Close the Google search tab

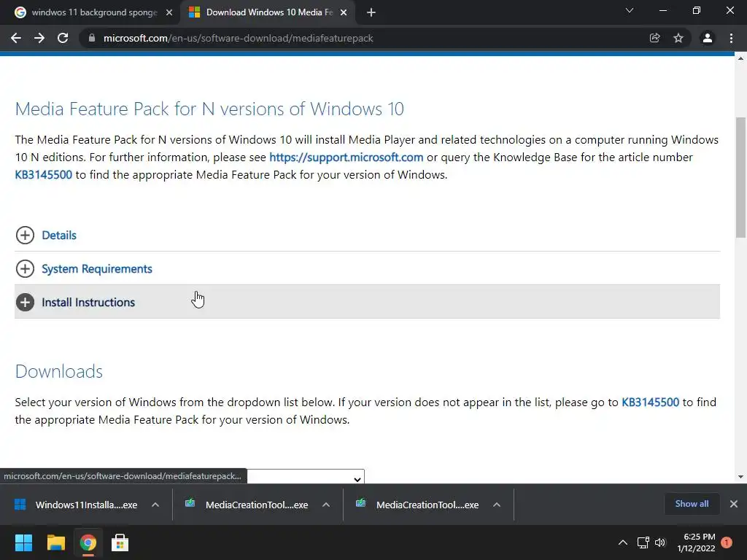click(169, 12)
